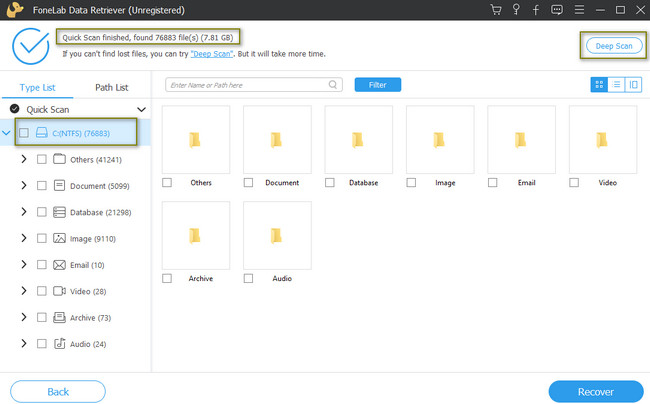Open the Others folder thumbnail
Screen dimensions: 650x404
196,140
